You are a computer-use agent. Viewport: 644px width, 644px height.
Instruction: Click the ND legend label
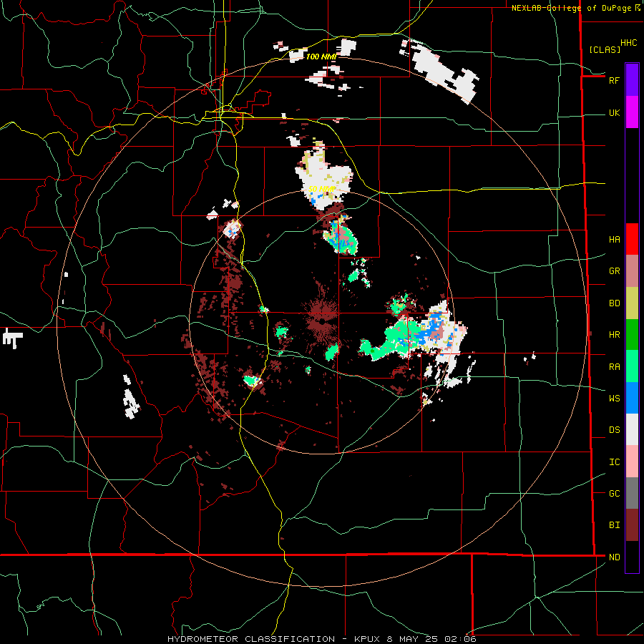click(x=614, y=557)
